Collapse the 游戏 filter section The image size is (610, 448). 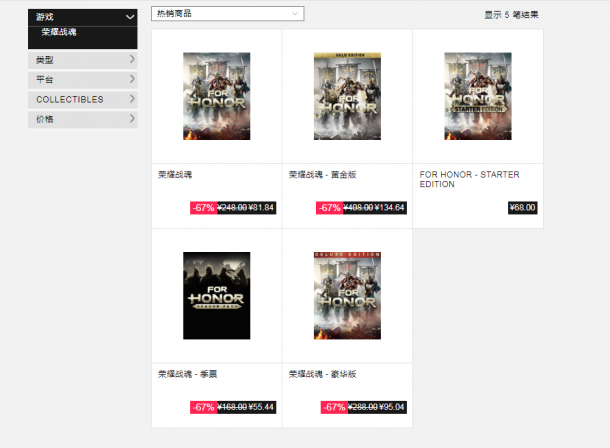pyautogui.click(x=82, y=17)
